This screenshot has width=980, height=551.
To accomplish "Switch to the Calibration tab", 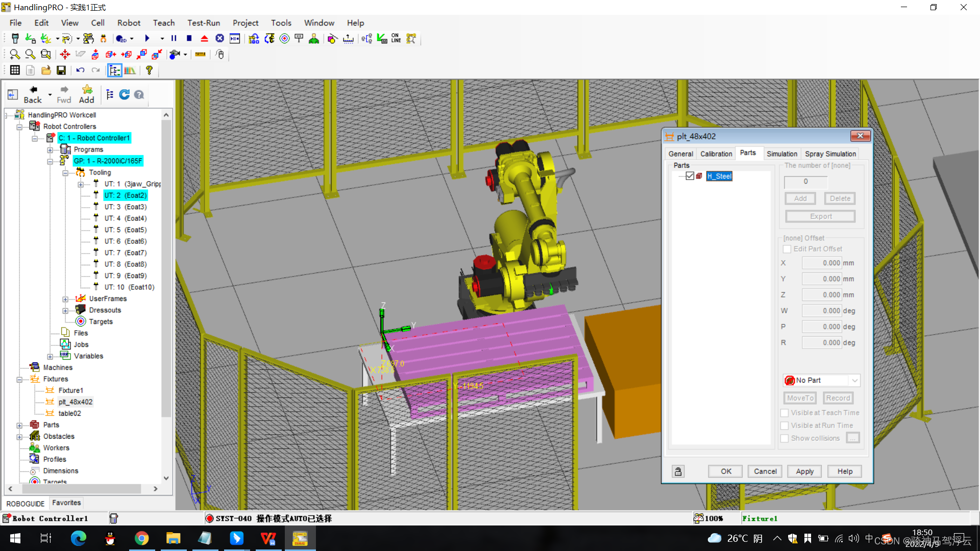I will pyautogui.click(x=716, y=154).
